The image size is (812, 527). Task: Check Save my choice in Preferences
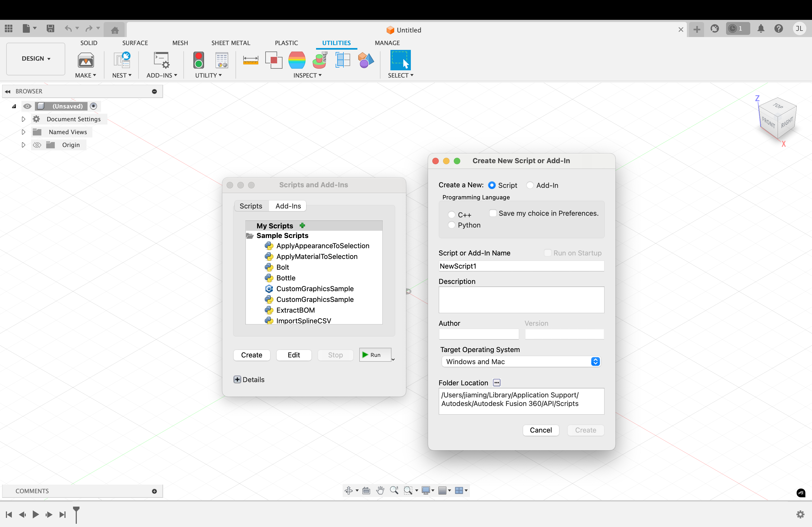[x=493, y=213]
